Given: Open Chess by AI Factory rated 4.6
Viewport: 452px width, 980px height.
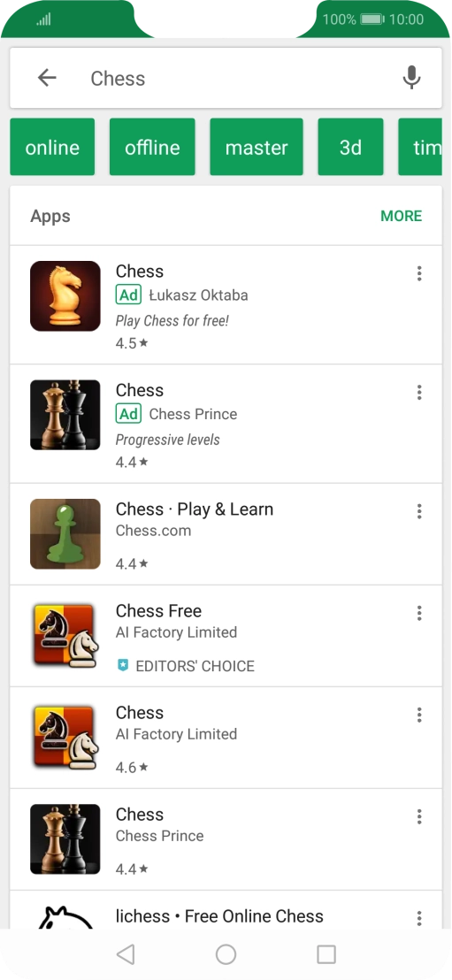Looking at the screenshot, I should point(226,738).
